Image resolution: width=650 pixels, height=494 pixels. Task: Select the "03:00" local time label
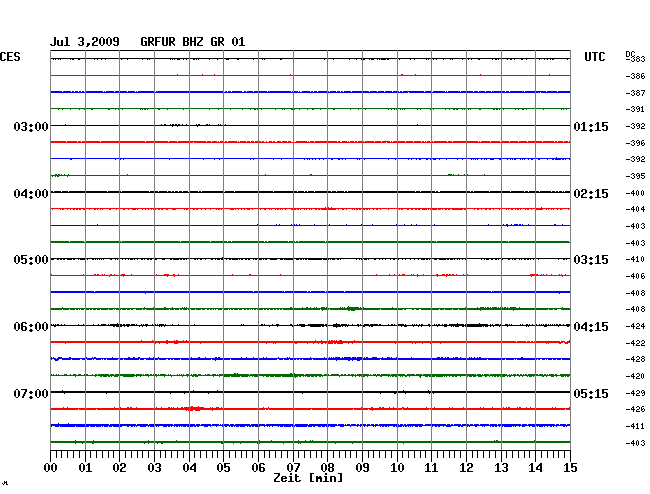pos(31,126)
